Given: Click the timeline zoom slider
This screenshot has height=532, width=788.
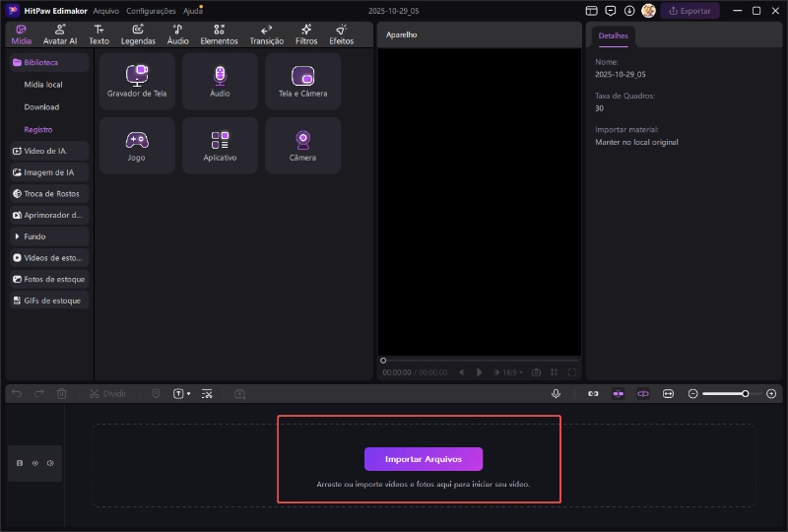Looking at the screenshot, I should [x=723, y=393].
